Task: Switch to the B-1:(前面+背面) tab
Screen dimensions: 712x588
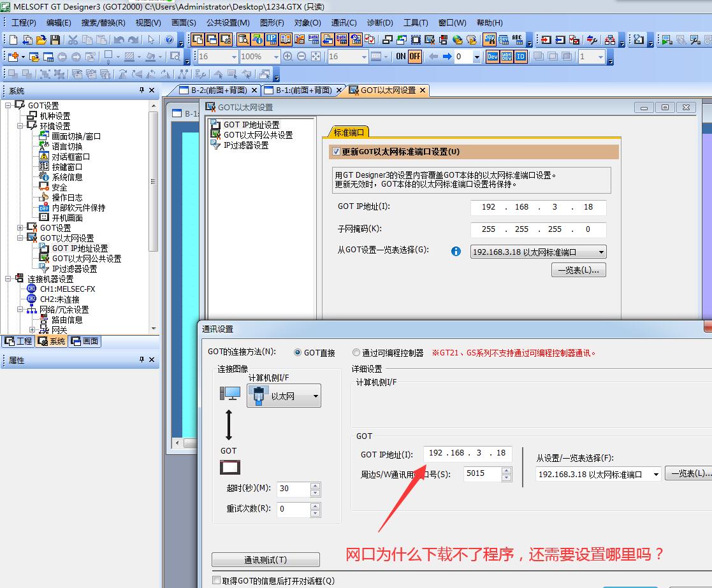Action: tap(303, 90)
